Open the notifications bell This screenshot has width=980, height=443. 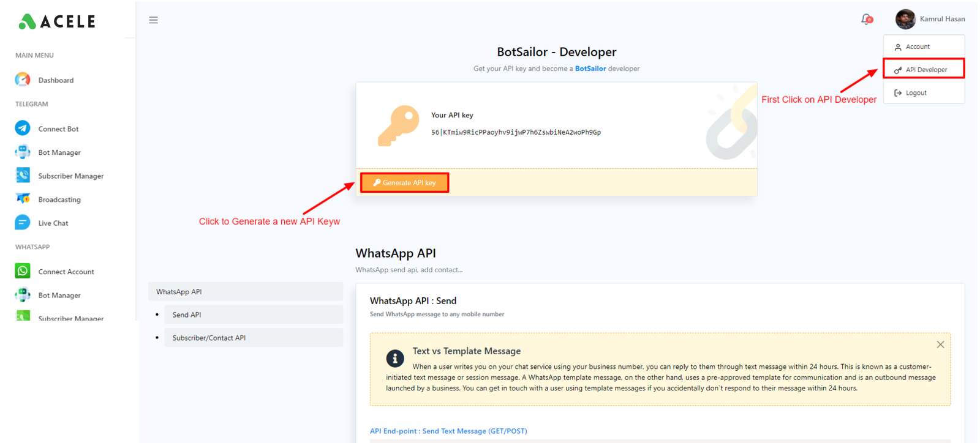[x=866, y=20]
